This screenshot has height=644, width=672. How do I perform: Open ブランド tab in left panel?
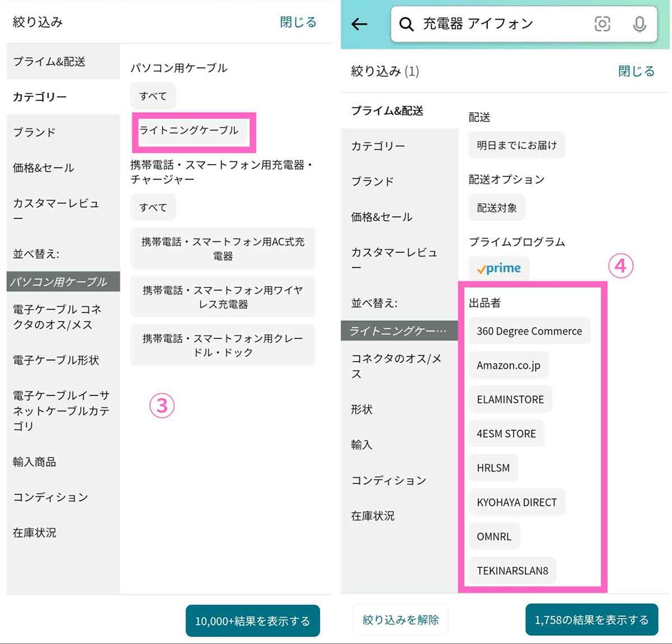63,132
